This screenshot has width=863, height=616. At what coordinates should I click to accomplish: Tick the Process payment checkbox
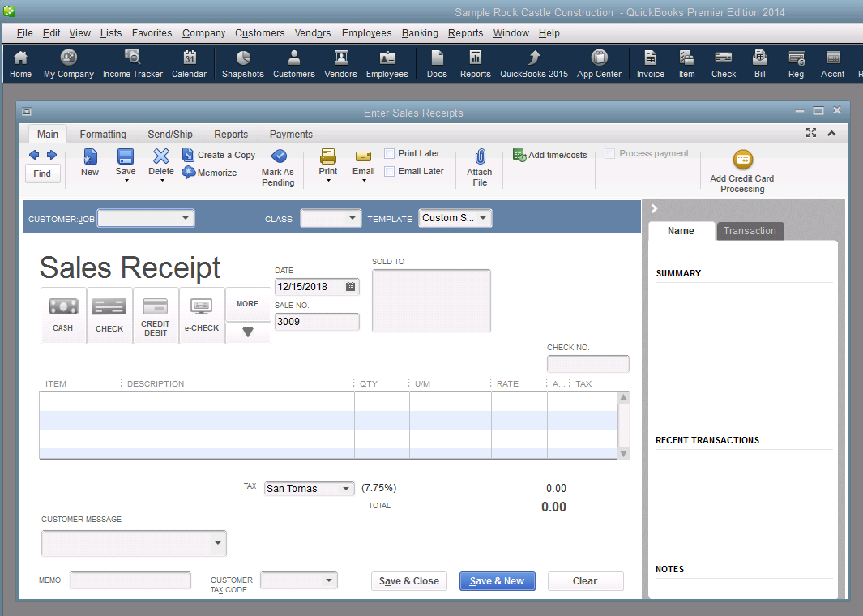[x=610, y=153]
